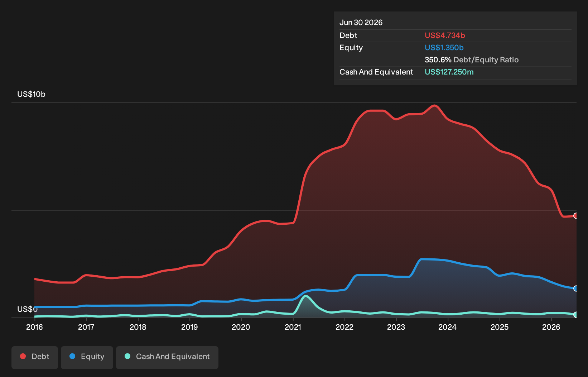Screen dimensions: 588x377
Task: Click the US$0 y-axis label
Action: pyautogui.click(x=27, y=309)
